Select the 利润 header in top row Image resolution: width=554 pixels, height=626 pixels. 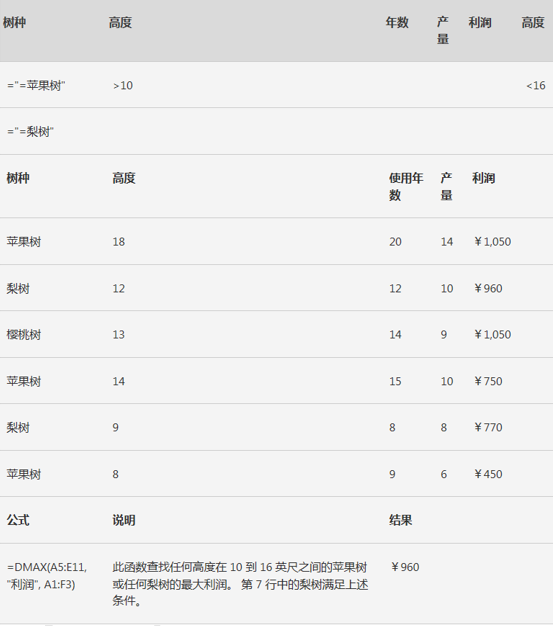(x=480, y=22)
